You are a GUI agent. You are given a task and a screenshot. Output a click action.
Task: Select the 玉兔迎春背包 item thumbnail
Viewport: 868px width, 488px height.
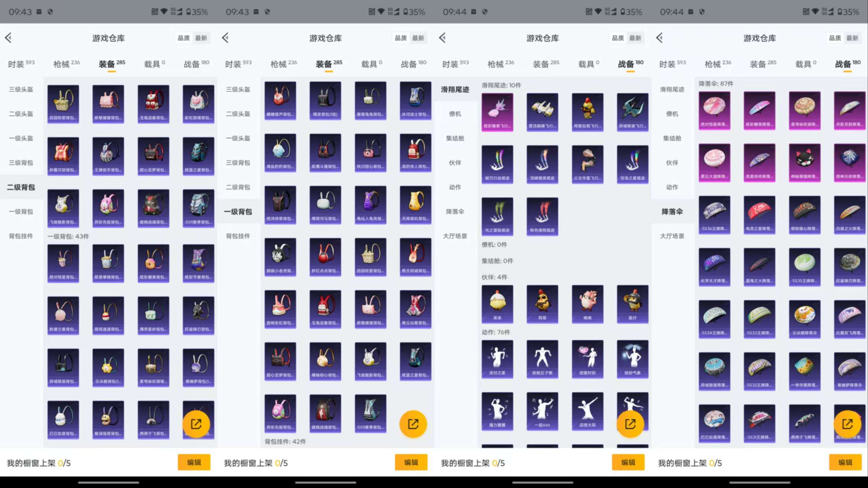pos(153,103)
